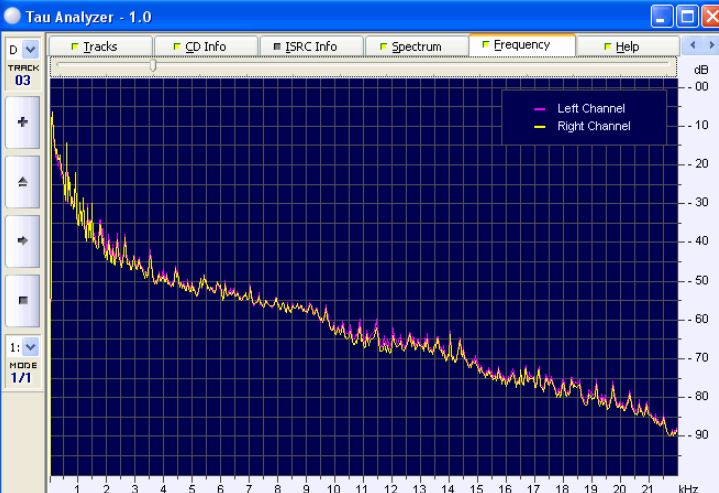Open the Spectrum tab
Viewport: 719px width, 493px height.
click(417, 47)
